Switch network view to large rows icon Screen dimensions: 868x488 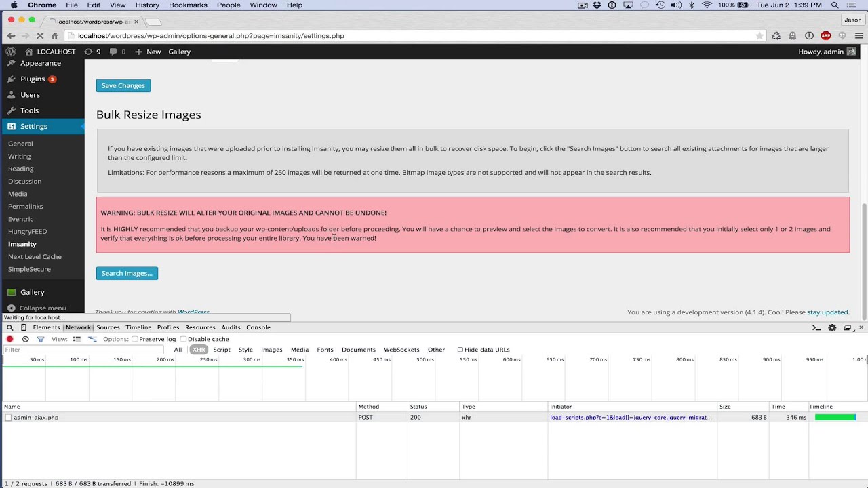[x=77, y=339]
